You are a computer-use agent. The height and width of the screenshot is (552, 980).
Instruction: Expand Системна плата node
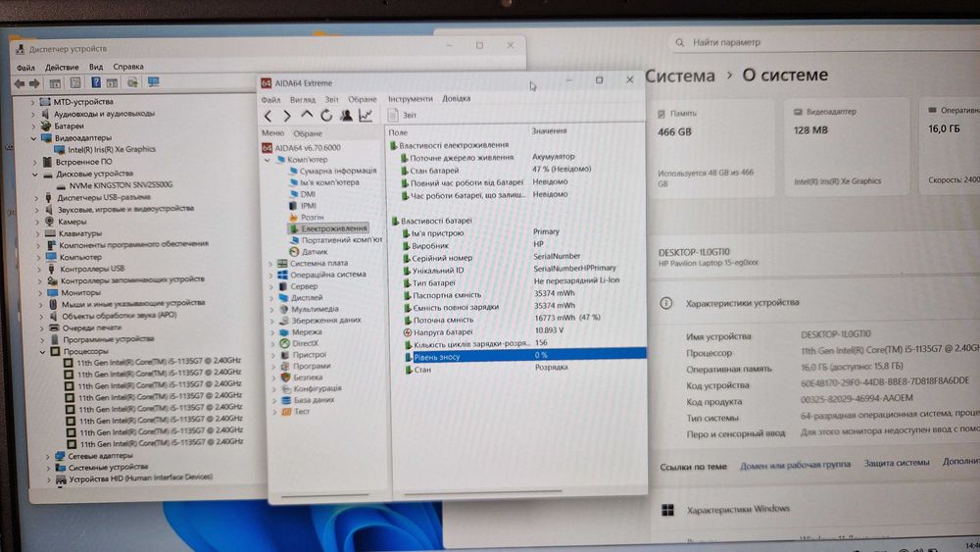(x=271, y=264)
